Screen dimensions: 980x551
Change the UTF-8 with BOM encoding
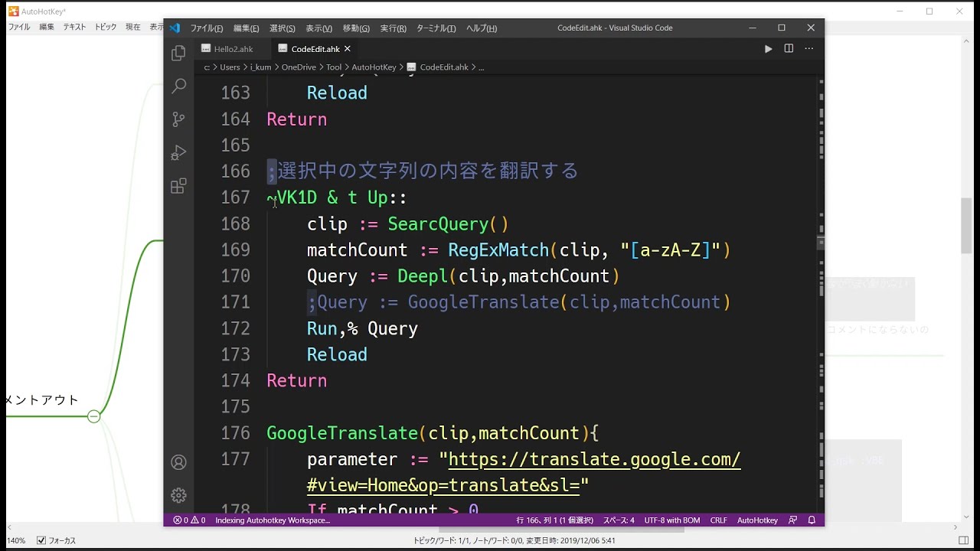point(672,520)
